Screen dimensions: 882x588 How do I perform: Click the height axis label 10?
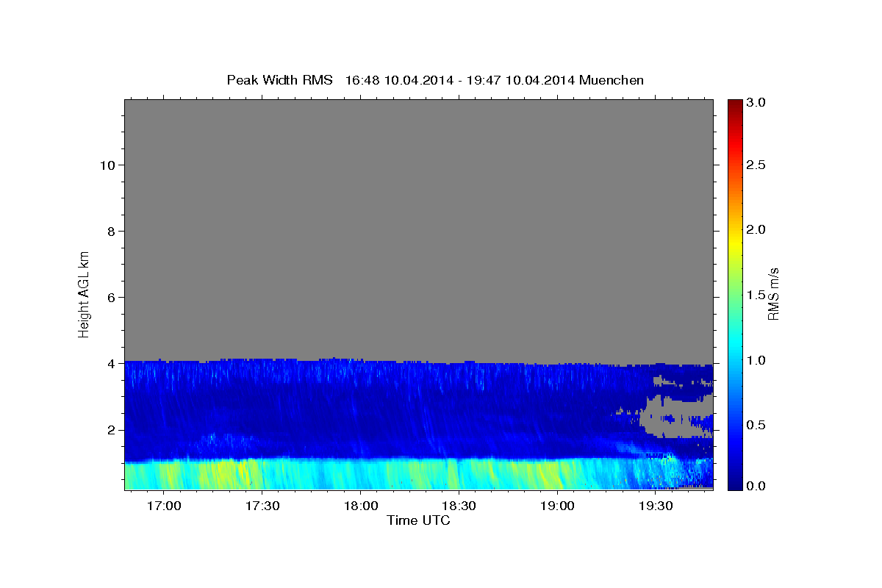(107, 165)
